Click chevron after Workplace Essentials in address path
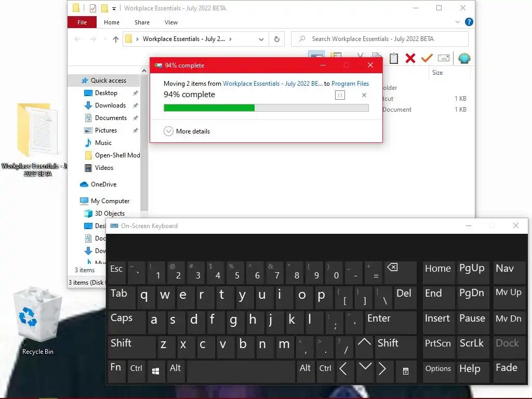The height and width of the screenshot is (399, 532). pos(230,39)
